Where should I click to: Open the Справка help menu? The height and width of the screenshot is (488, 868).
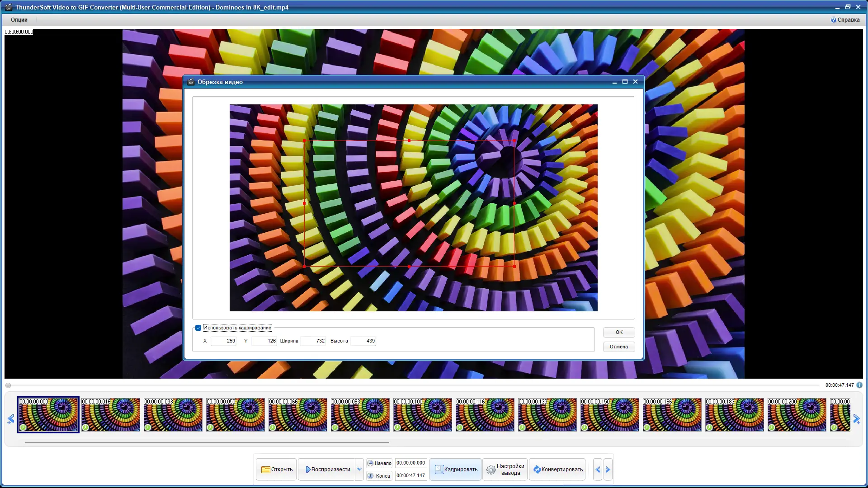pos(845,20)
